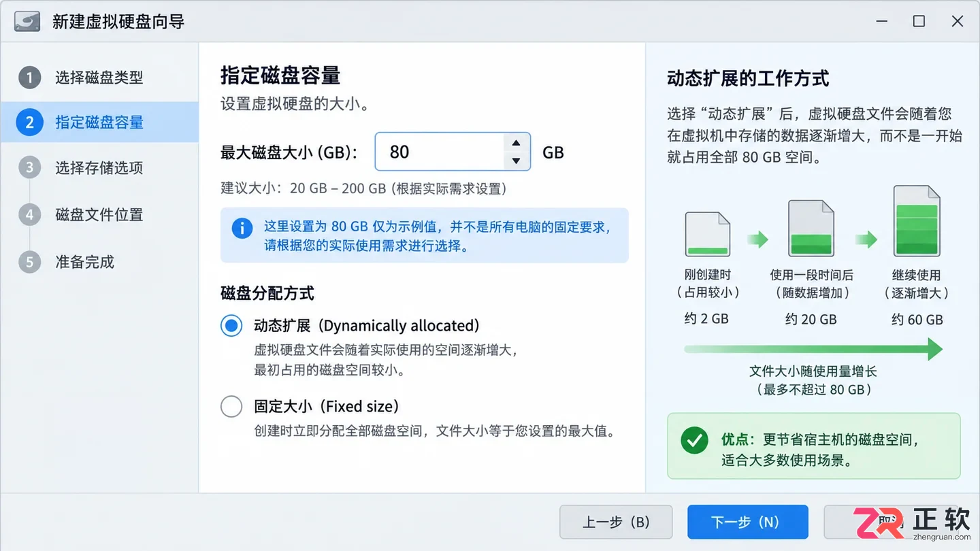980x551 pixels.
Task: Click the 约 20 GB label
Action: [811, 319]
